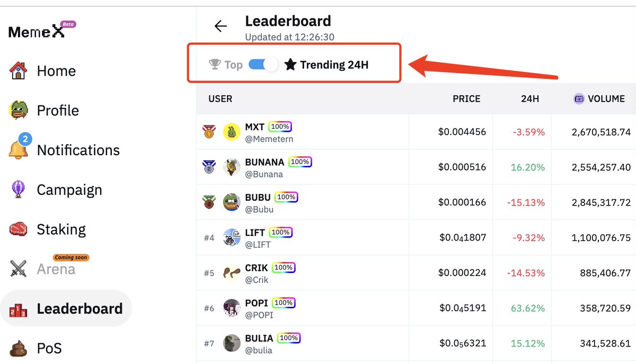Open the Home house icon

[x=19, y=70]
